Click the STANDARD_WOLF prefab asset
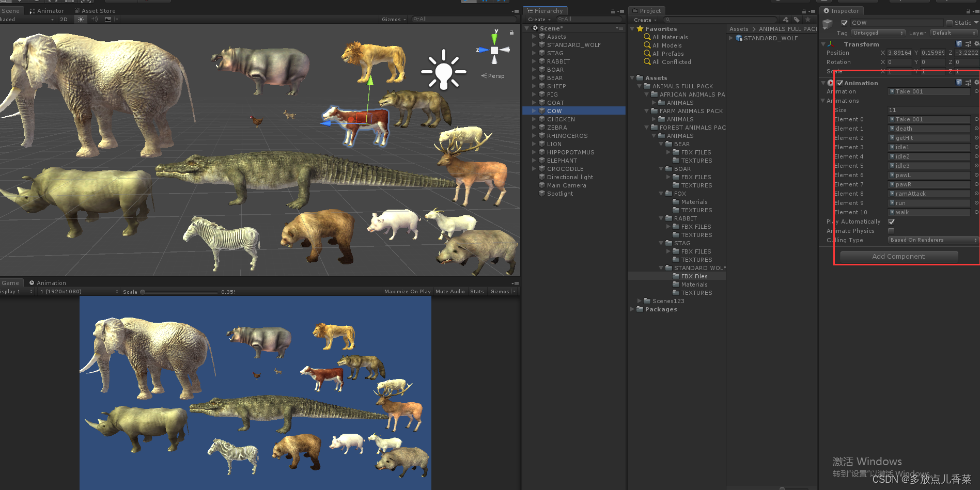The width and height of the screenshot is (980, 490). tap(770, 38)
